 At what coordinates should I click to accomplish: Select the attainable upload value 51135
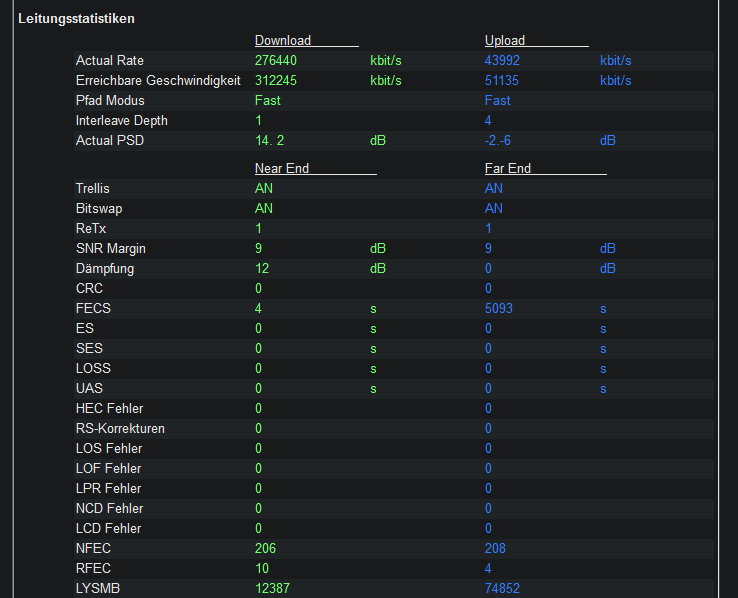pos(504,81)
